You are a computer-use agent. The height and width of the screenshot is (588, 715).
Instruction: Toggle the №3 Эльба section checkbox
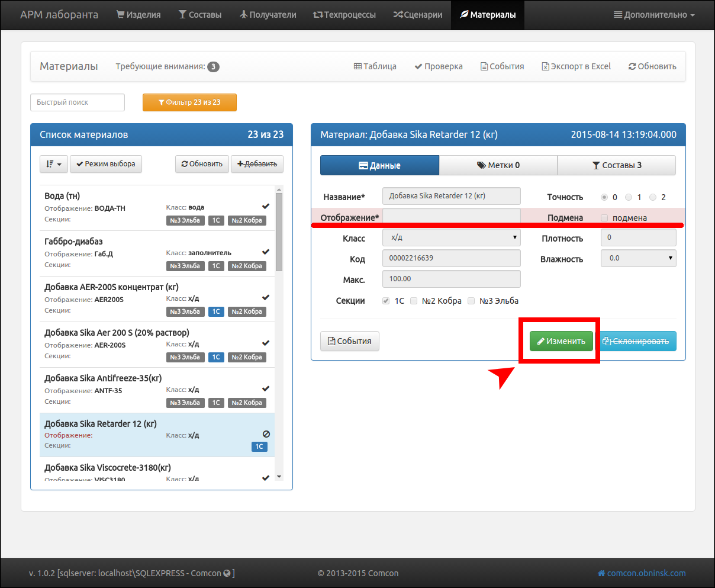(471, 301)
